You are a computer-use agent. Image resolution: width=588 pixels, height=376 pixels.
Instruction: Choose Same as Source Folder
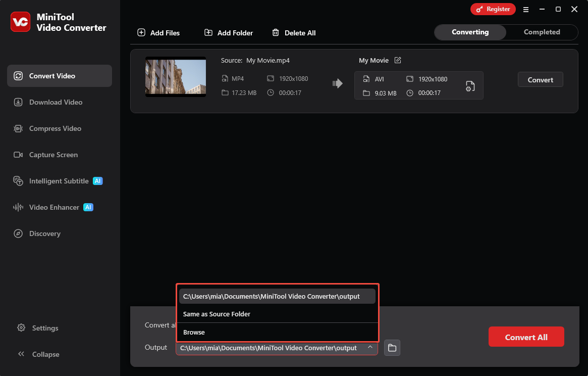(277, 314)
